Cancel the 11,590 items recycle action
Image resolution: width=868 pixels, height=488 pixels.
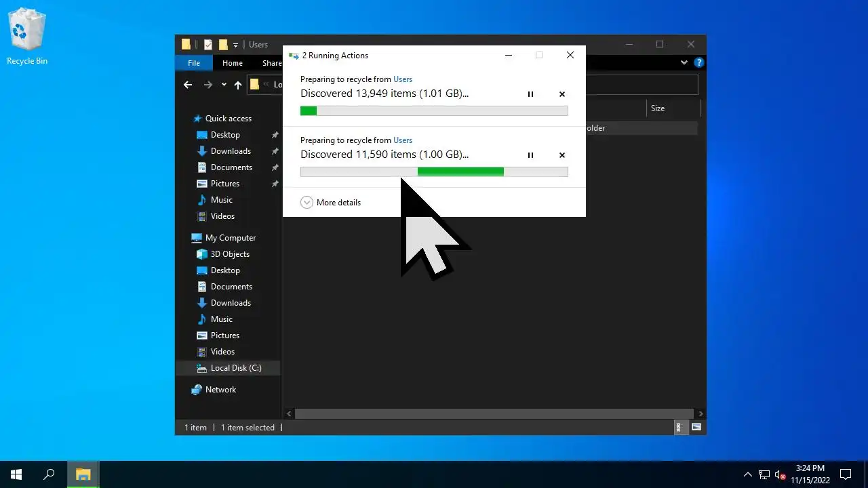[x=561, y=155]
